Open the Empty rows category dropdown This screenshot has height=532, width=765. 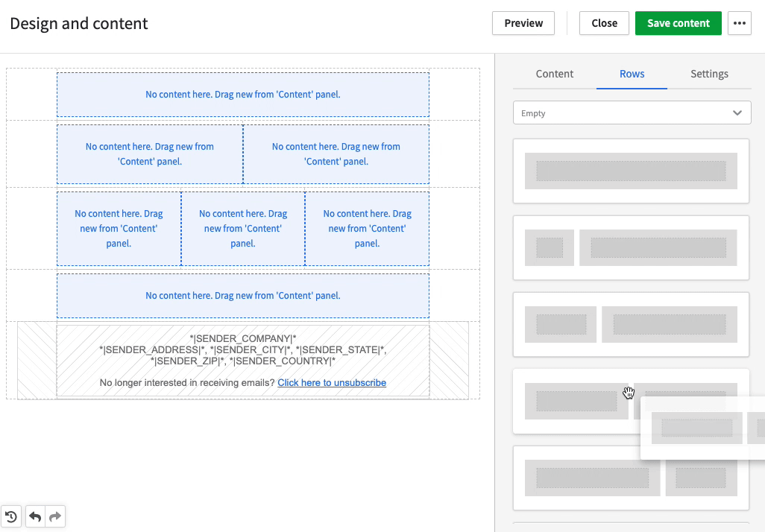[632, 113]
